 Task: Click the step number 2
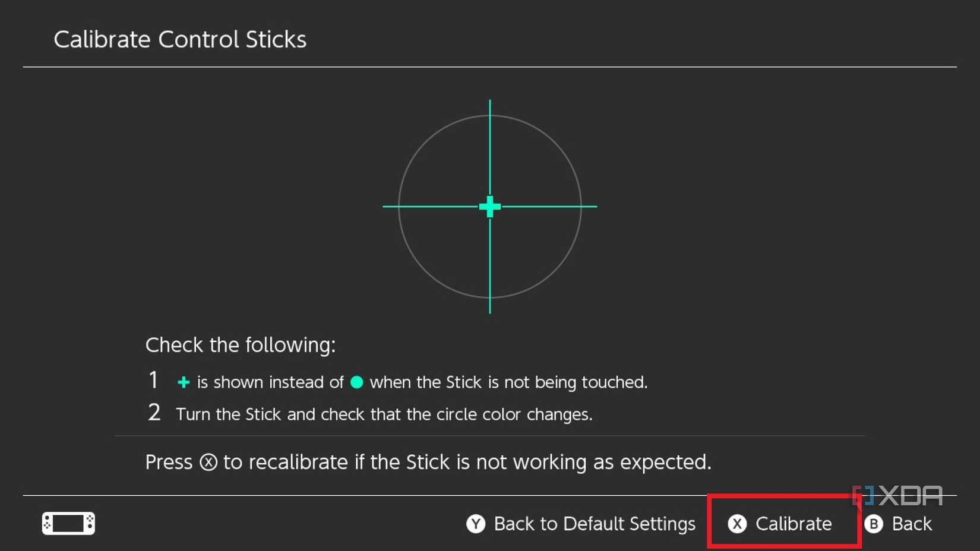[154, 413]
